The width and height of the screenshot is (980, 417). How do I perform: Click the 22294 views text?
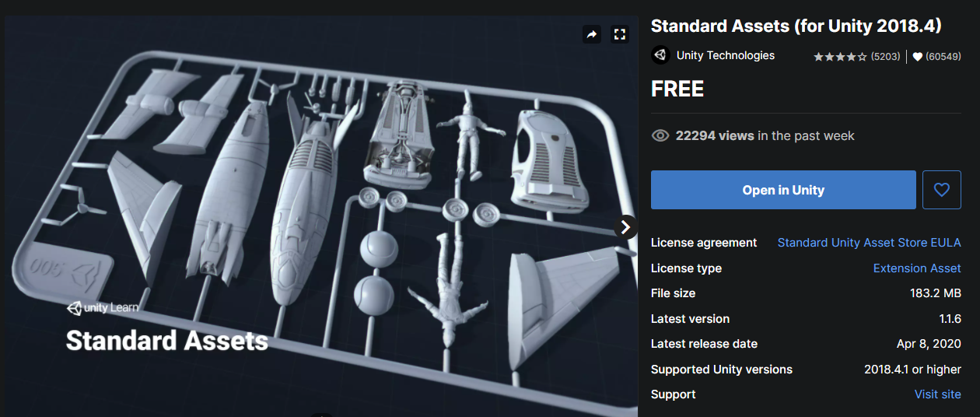pos(715,135)
